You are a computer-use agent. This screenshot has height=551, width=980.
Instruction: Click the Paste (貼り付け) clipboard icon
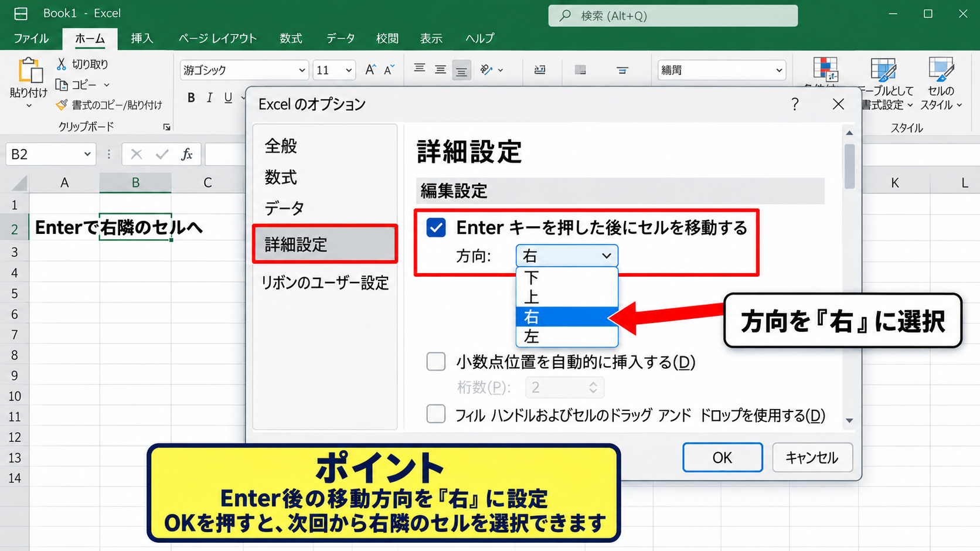[30, 70]
